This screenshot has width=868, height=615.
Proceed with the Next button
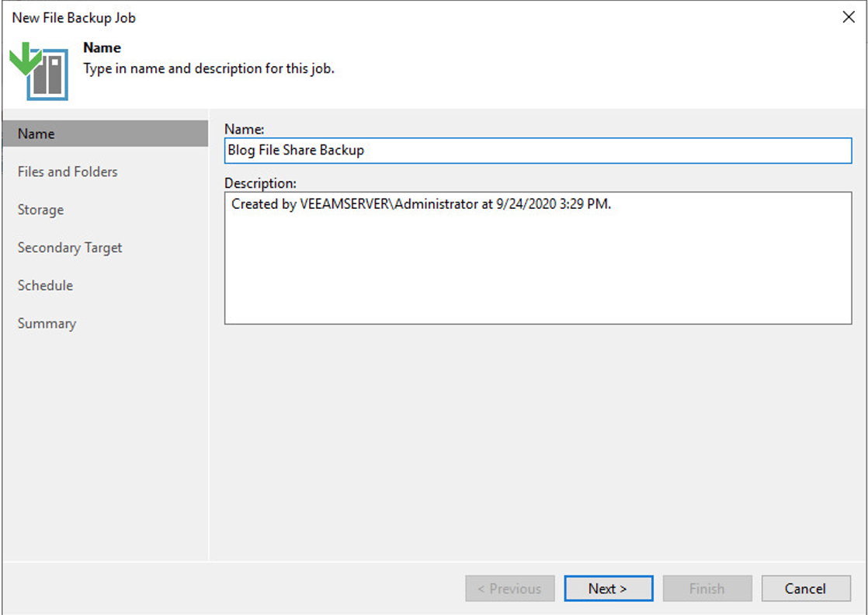click(608, 588)
